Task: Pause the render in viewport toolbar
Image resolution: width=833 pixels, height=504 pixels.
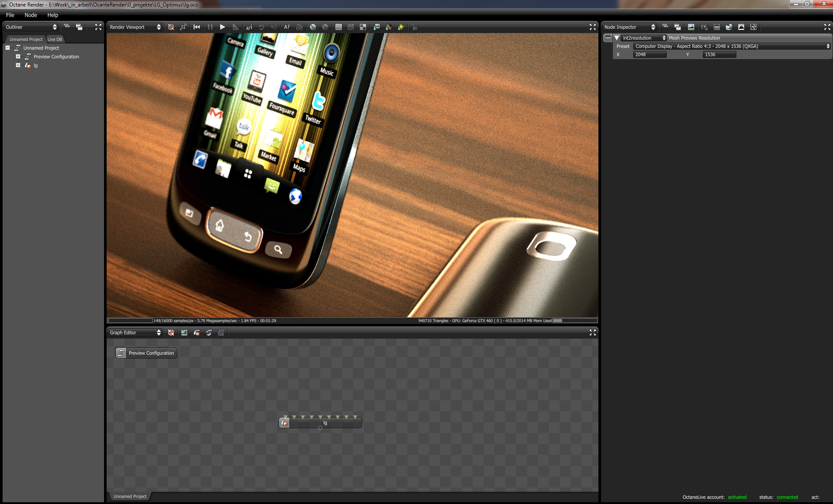Action: [x=210, y=27]
